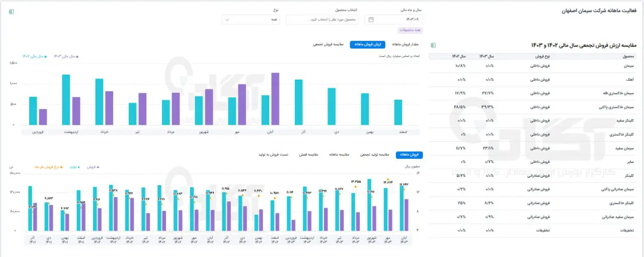The height and width of the screenshot is (257, 644).
Task: Select the سایر row
Action: point(533,162)
